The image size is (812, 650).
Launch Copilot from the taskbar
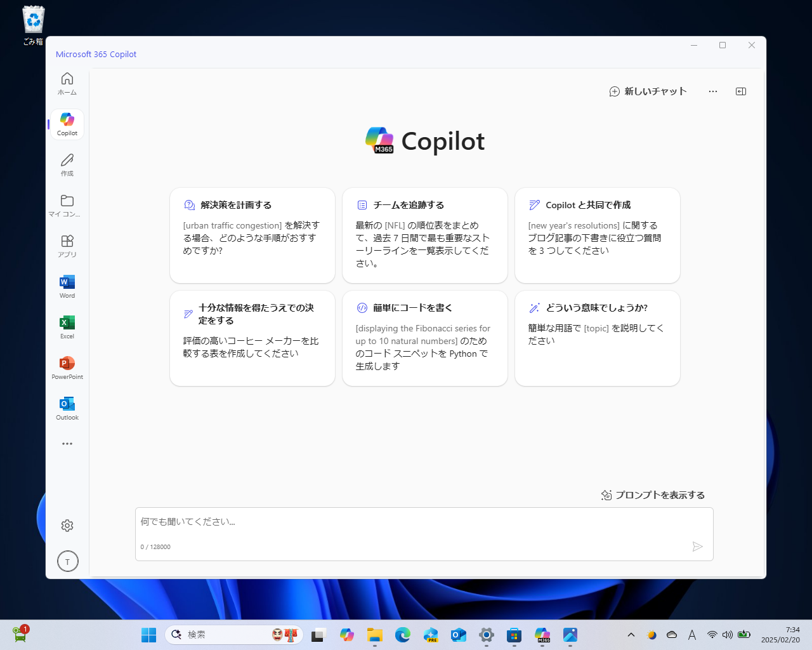coord(347,635)
